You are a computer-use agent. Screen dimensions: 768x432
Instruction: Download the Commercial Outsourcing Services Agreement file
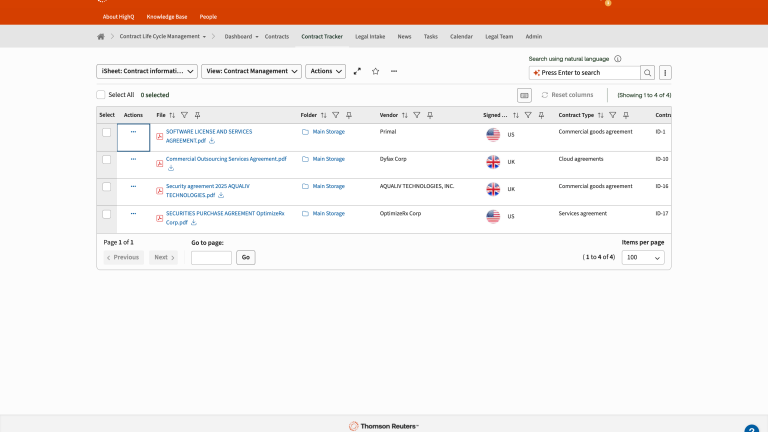(x=171, y=168)
